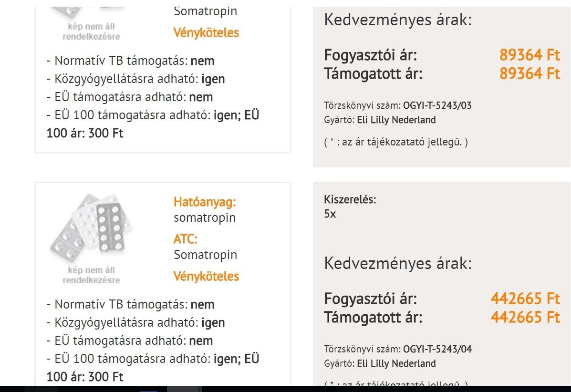The width and height of the screenshot is (571, 392).
Task: Click registration number OGYI-T-5243/04
Action: coord(437,349)
